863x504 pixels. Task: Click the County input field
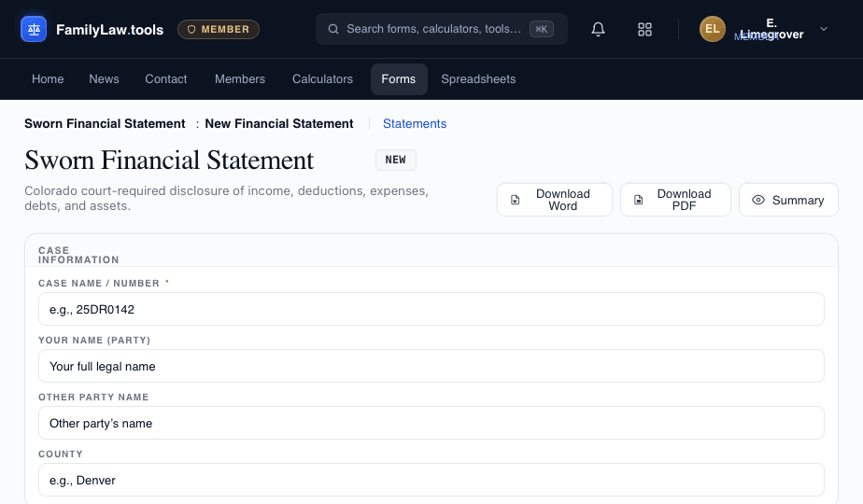click(x=431, y=481)
